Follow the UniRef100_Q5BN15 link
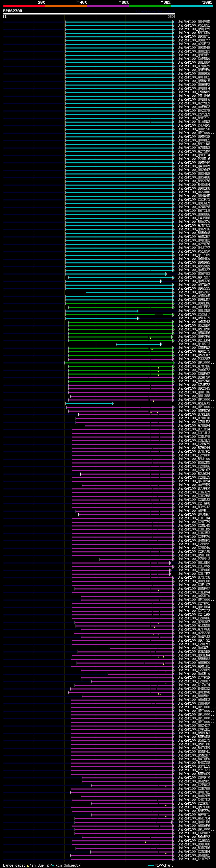The height and width of the screenshot is (868, 216). point(194,81)
